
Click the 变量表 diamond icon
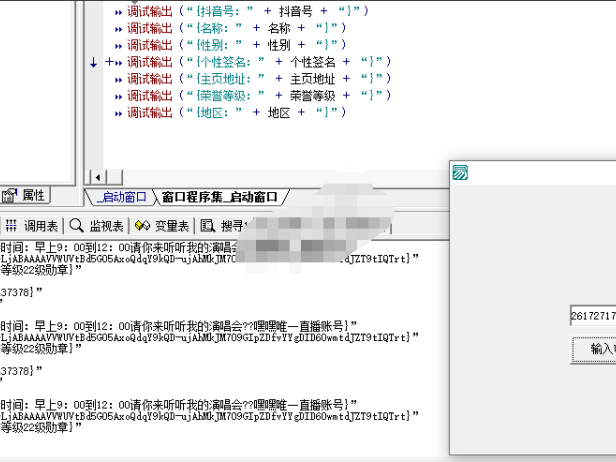(x=142, y=226)
